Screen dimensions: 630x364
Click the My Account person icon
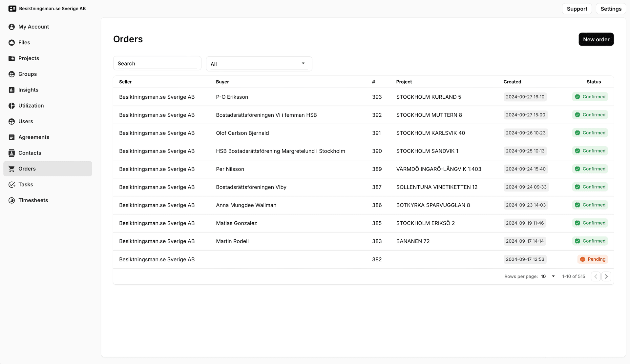tap(12, 27)
